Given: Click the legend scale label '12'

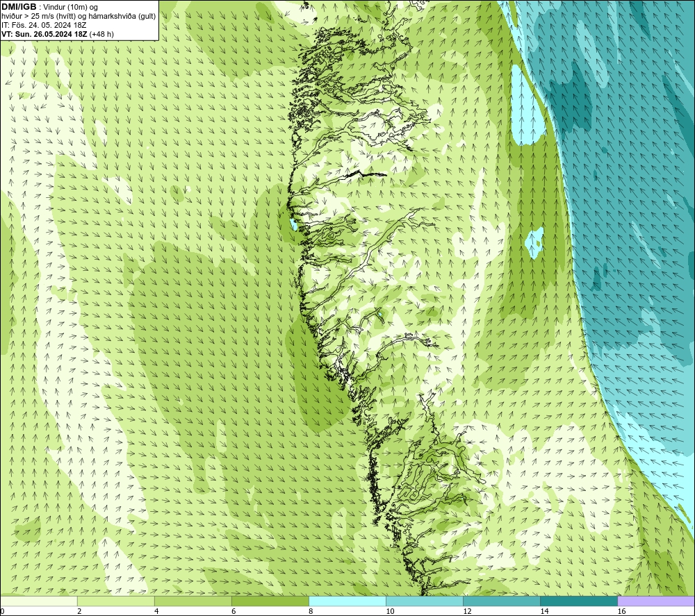Looking at the screenshot, I should point(467,612).
